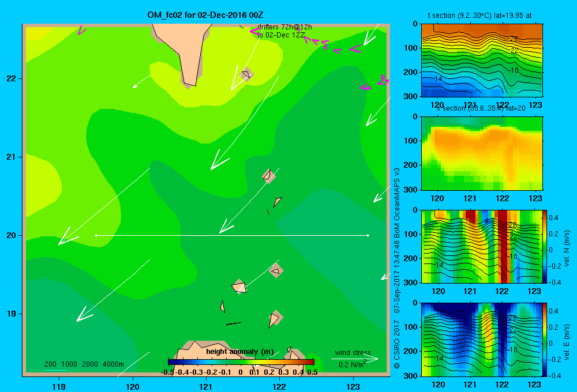Open the temperature section plot

(x=482, y=61)
